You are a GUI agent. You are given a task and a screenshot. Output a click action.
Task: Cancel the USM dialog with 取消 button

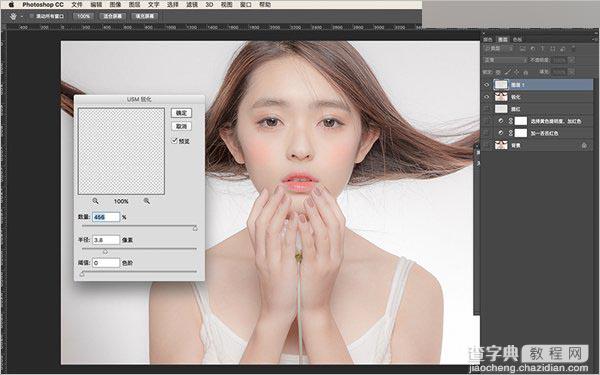coord(181,126)
